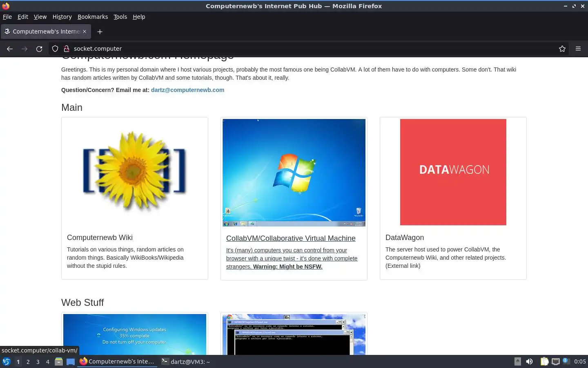The width and height of the screenshot is (588, 368).
Task: Open the Firefox hamburger application menu
Action: click(x=578, y=49)
